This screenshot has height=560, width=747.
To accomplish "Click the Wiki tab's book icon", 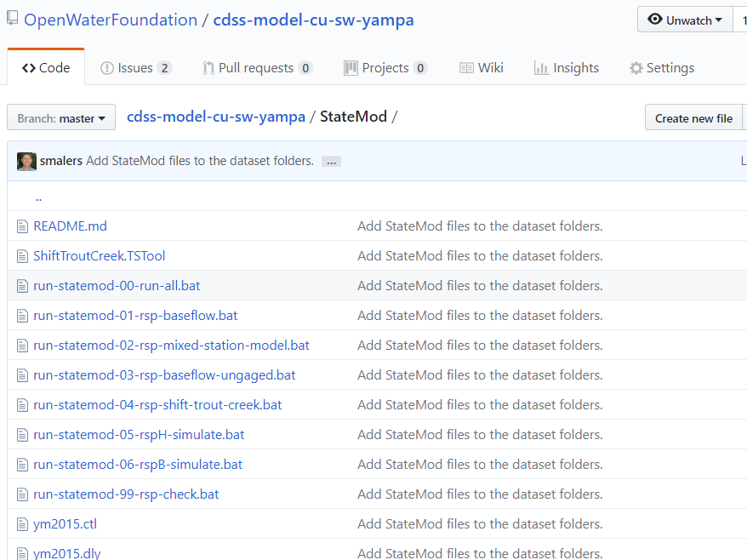I will [x=466, y=68].
